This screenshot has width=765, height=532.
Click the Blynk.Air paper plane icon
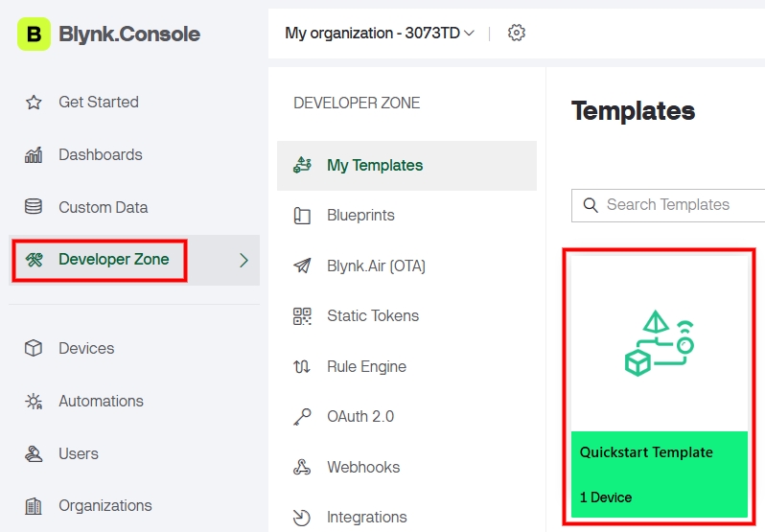(x=302, y=266)
